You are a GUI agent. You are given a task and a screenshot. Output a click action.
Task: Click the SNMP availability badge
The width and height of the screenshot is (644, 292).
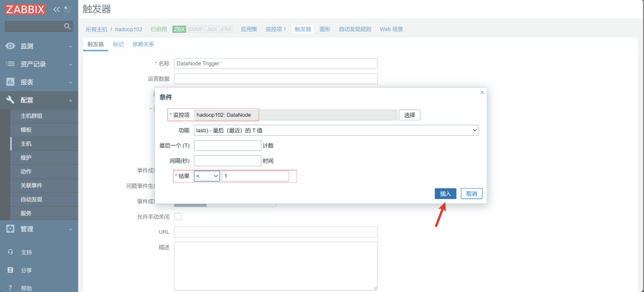click(195, 29)
